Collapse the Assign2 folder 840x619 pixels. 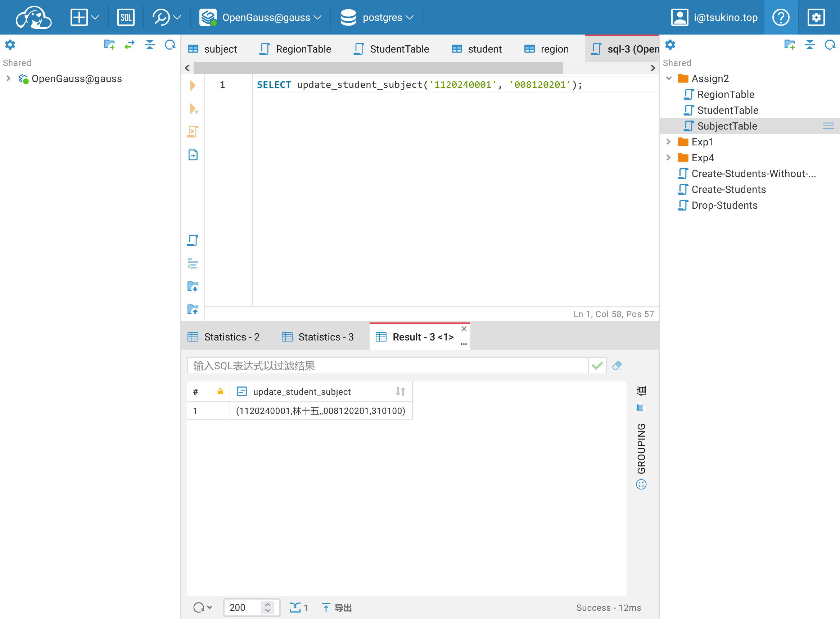(669, 78)
